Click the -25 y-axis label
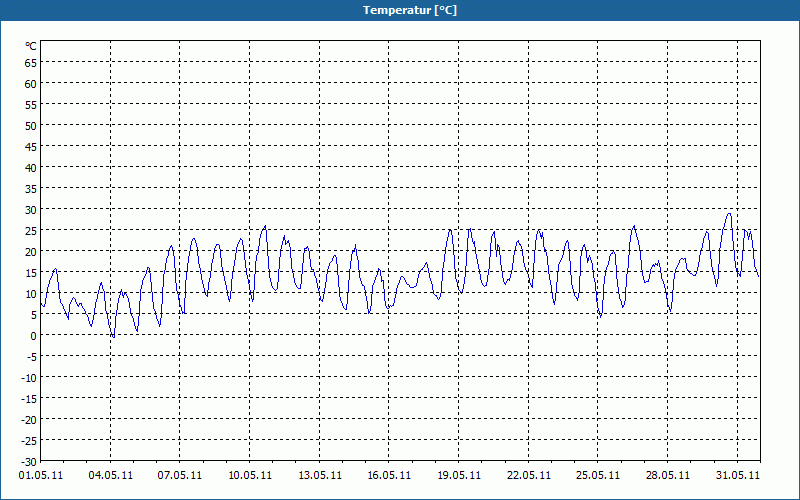 (x=29, y=441)
